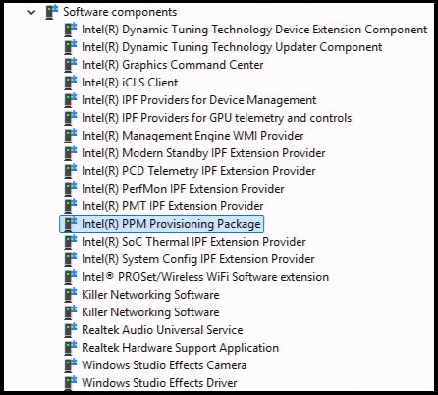Screen dimensions: 438x395
Task: Click icon of Dynamic Tuning Technology Updater Component
Action: pyautogui.click(x=71, y=47)
